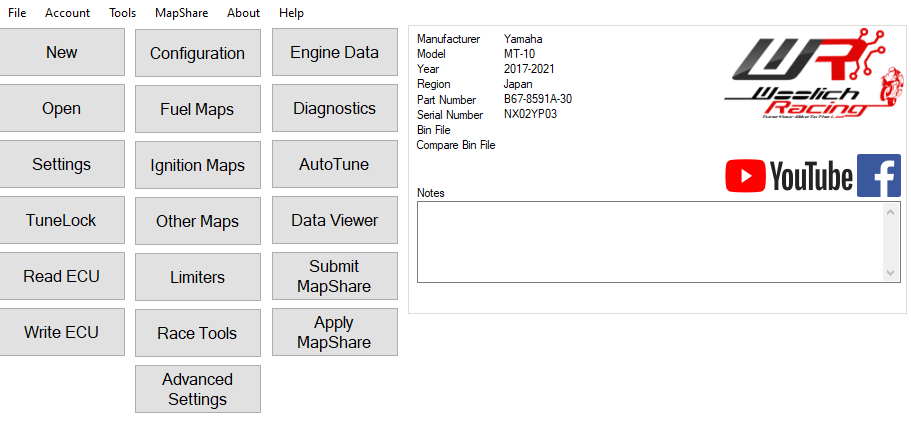Launch the AutoTune panel
This screenshot has height=426, width=911.
tap(334, 165)
